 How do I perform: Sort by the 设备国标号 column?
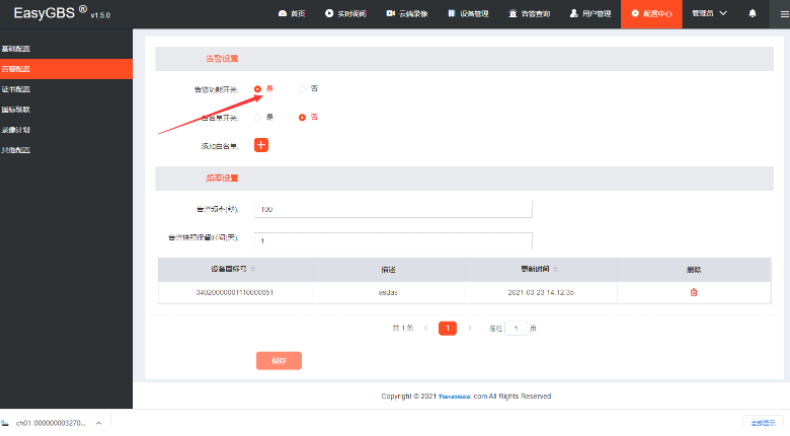253,269
